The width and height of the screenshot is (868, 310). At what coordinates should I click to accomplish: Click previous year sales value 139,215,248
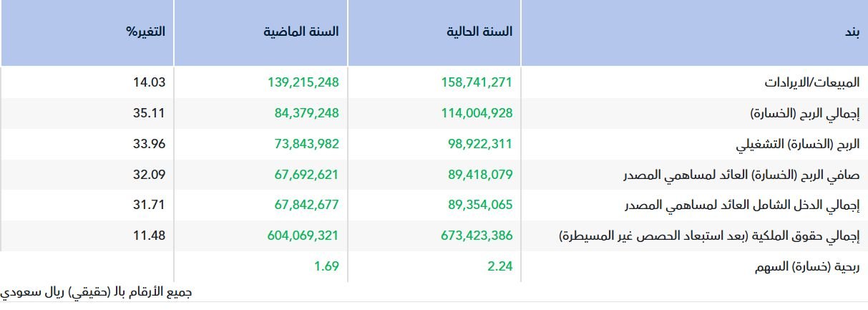coord(303,82)
